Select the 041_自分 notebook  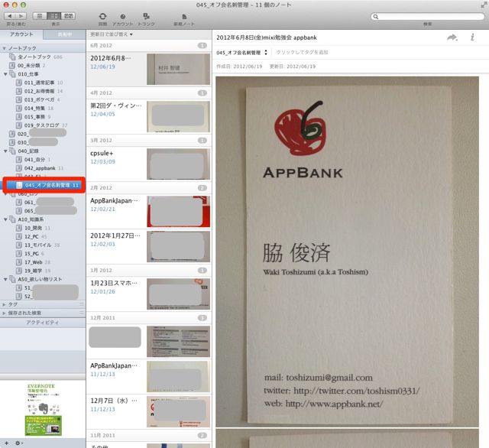point(33,160)
